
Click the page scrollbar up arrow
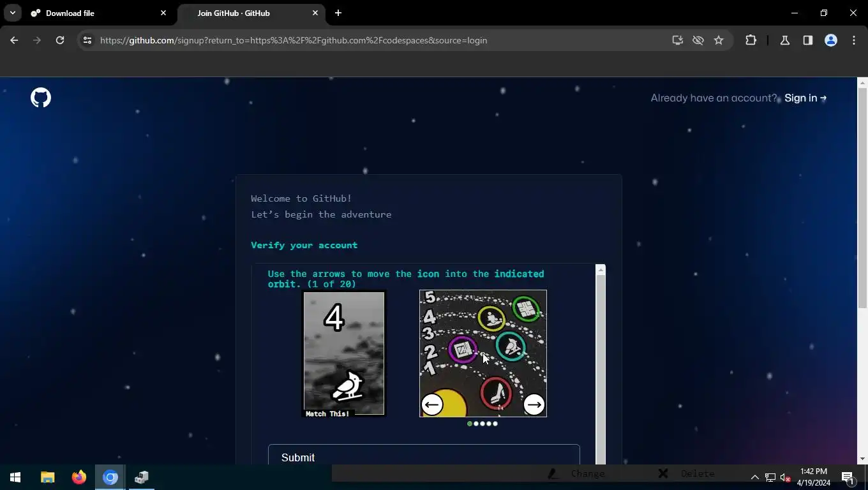tap(862, 82)
